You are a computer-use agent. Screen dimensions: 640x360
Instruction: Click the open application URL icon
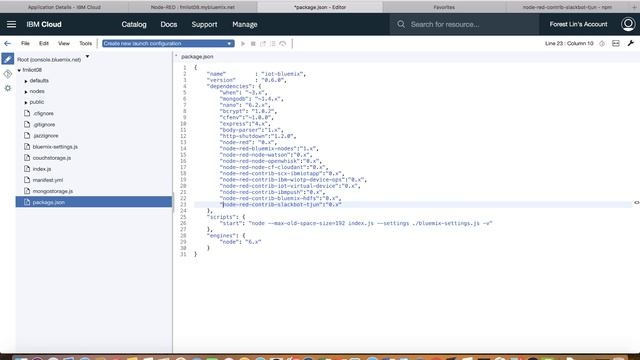263,44
